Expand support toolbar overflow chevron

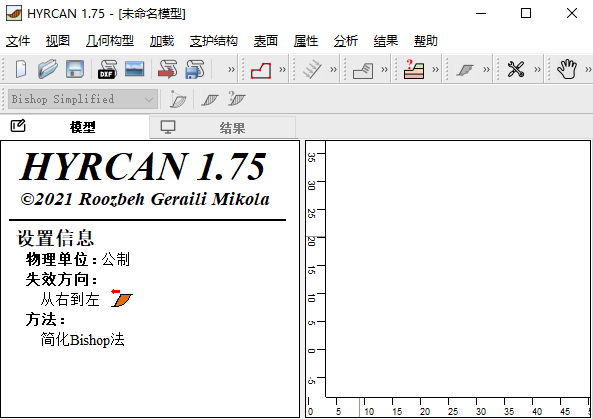click(384, 70)
